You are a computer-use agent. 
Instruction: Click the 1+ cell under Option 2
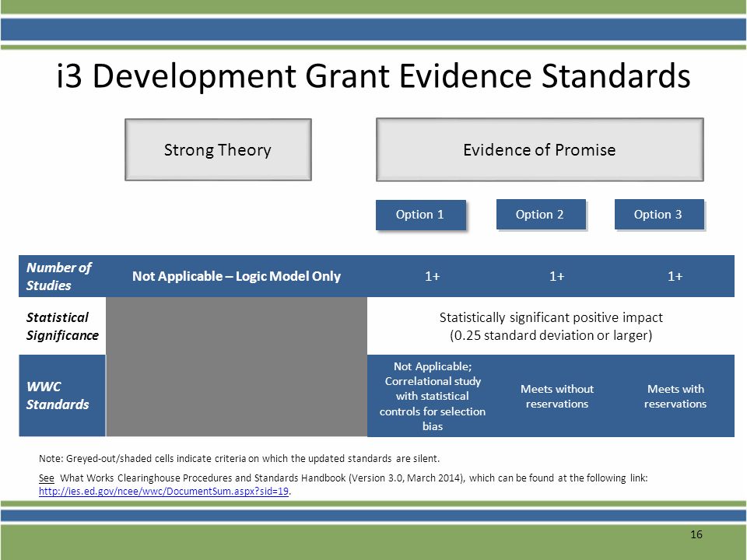click(556, 276)
